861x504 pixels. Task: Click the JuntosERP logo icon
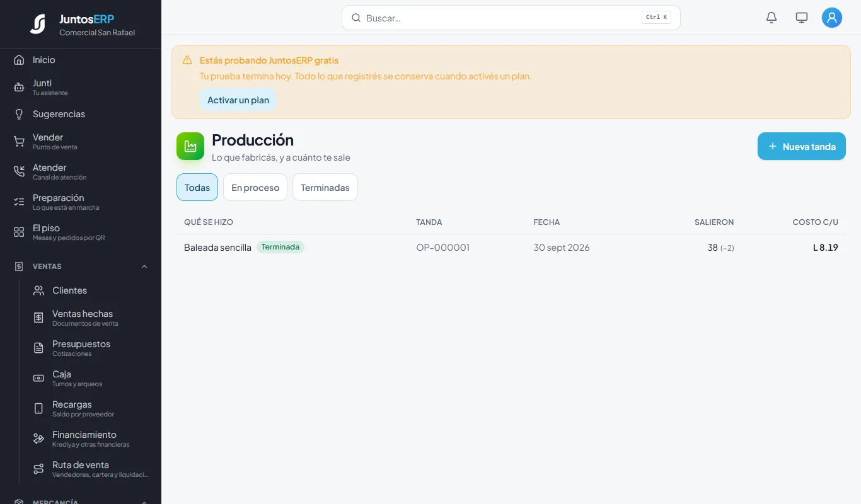coord(38,24)
